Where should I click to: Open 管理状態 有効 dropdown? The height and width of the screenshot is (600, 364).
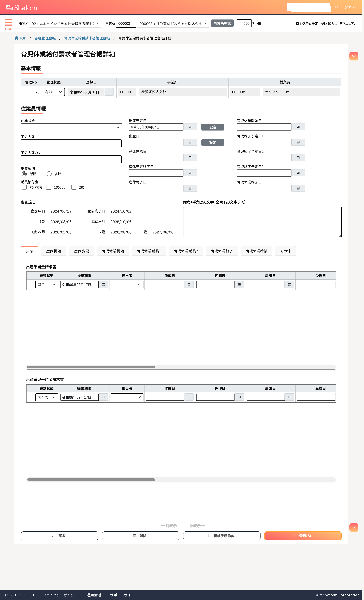pos(54,92)
